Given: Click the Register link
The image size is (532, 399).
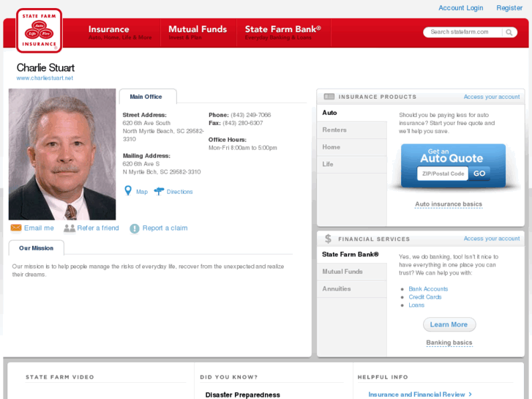Looking at the screenshot, I should [509, 8].
